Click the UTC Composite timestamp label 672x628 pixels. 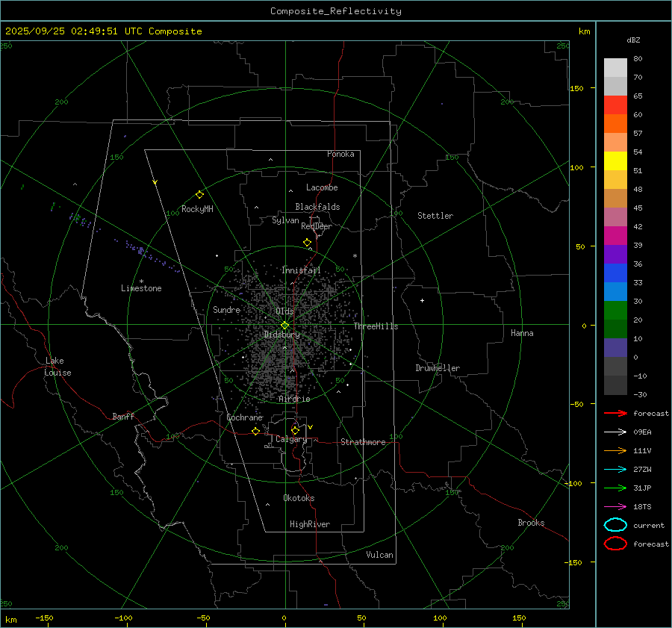[x=104, y=31]
